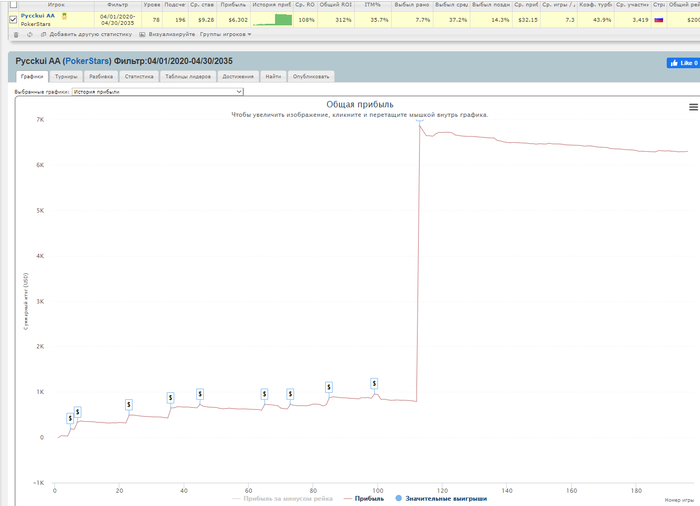Expand the Группы игроков dropdown
The width and height of the screenshot is (700, 506).
[225, 34]
